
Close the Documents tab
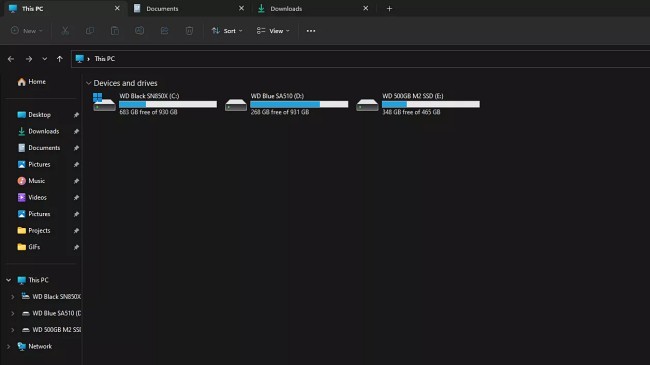pos(241,8)
